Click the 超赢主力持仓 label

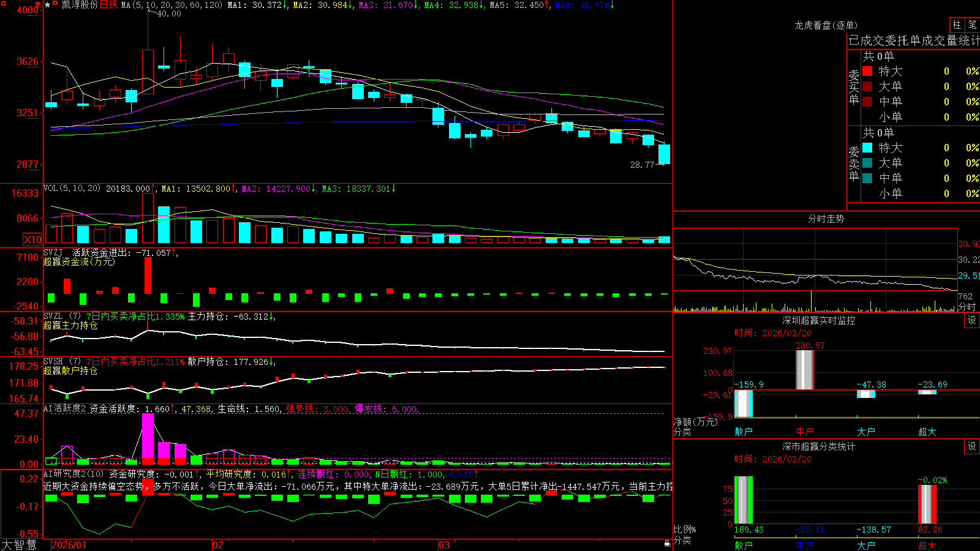[70, 326]
